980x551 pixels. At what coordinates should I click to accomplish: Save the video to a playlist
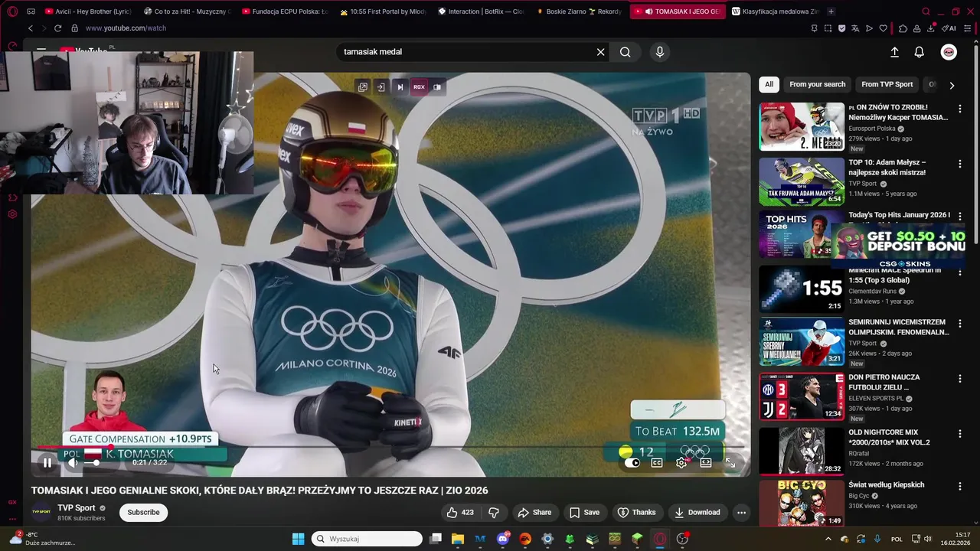pyautogui.click(x=584, y=512)
